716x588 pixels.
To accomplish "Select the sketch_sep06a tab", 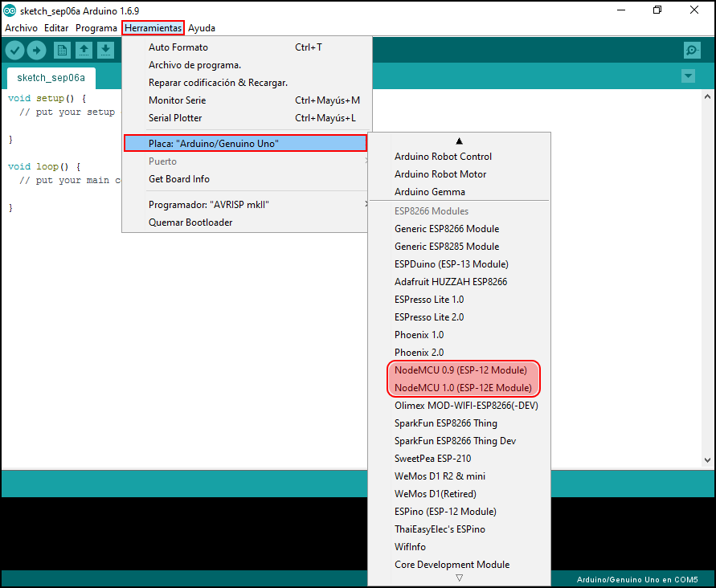I will pyautogui.click(x=51, y=78).
